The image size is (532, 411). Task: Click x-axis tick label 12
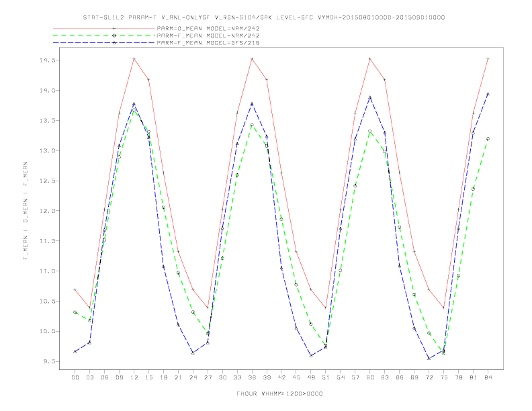[x=134, y=377]
